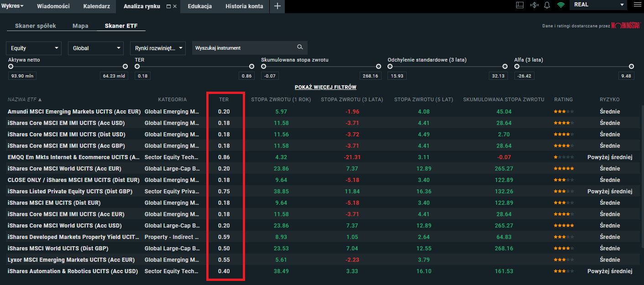This screenshot has height=285, width=644.
Task: Sort by the TER column header
Action: pyautogui.click(x=223, y=99)
